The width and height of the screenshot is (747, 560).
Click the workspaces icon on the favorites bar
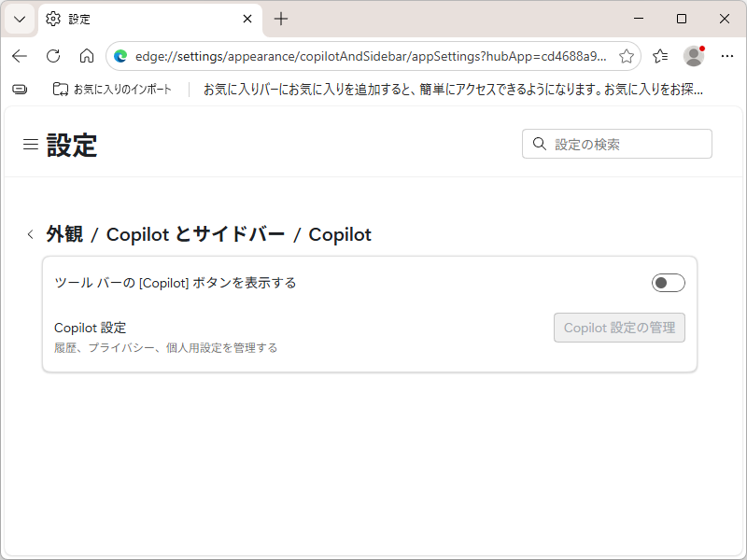pyautogui.click(x=19, y=90)
